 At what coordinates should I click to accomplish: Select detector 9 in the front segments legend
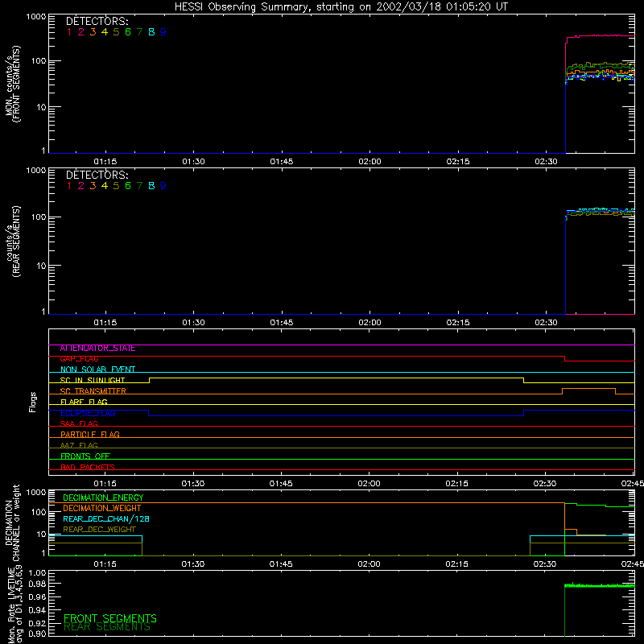pyautogui.click(x=163, y=32)
